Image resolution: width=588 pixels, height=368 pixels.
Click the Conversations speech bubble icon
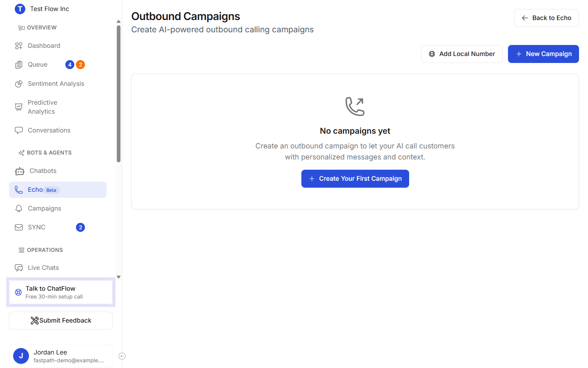[x=19, y=130]
